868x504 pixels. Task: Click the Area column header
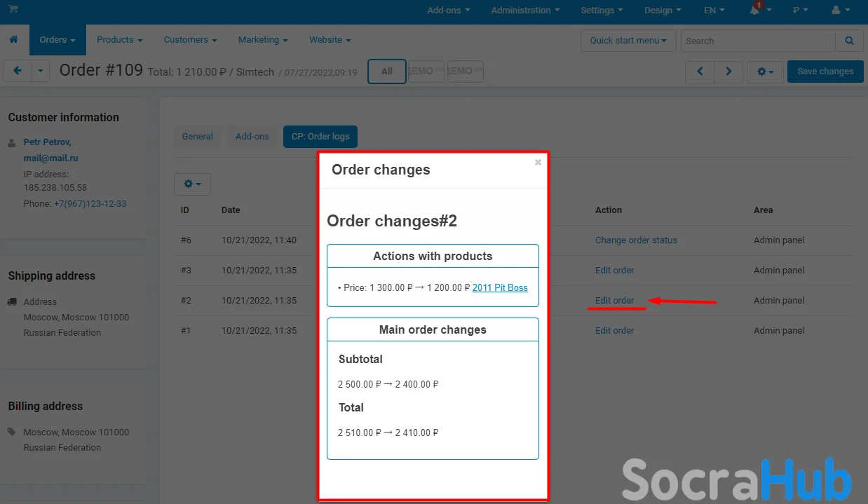(x=764, y=210)
